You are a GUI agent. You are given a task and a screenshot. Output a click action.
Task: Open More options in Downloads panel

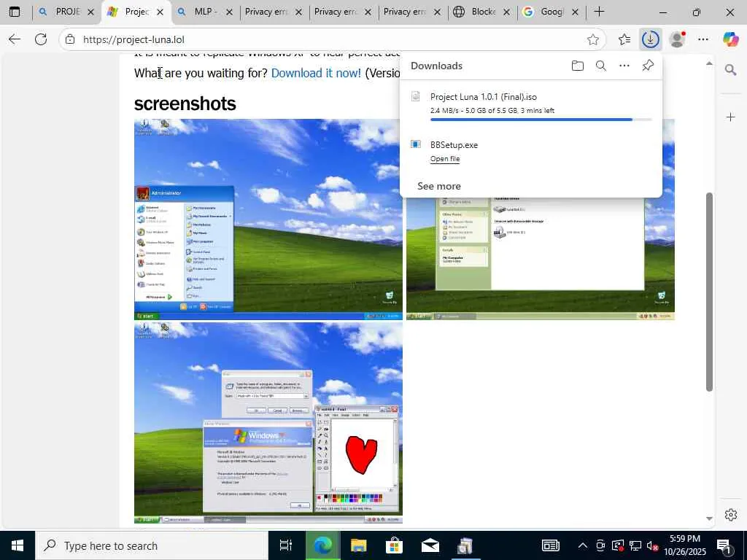pos(624,66)
